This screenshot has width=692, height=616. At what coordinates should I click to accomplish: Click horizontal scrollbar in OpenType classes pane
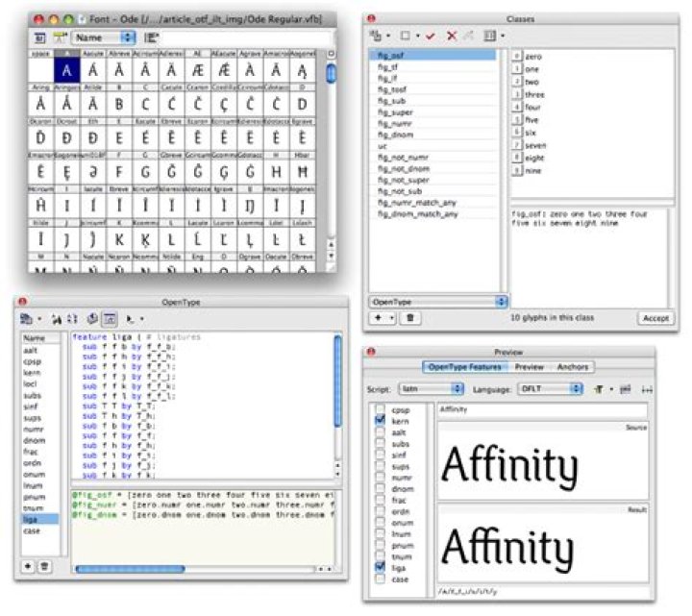(130, 569)
